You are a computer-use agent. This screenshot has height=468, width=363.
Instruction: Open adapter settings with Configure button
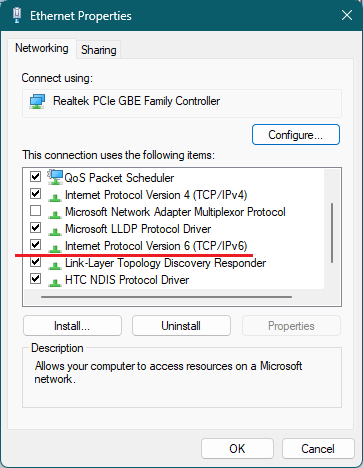pos(296,135)
